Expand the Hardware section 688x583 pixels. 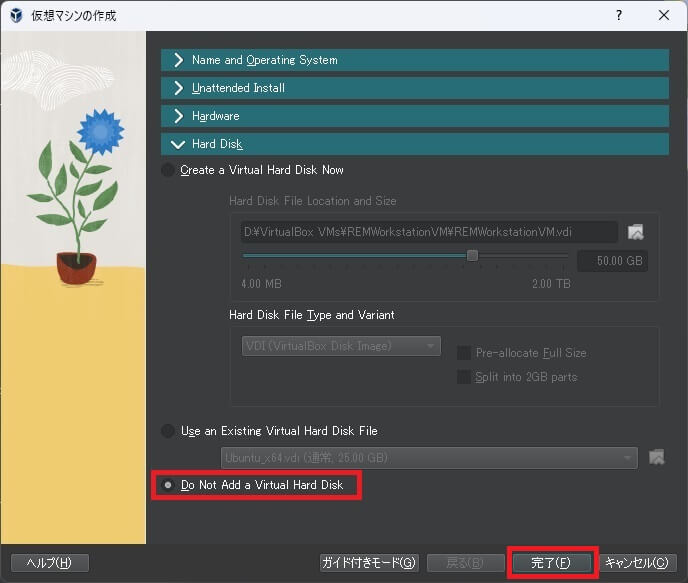click(x=415, y=116)
